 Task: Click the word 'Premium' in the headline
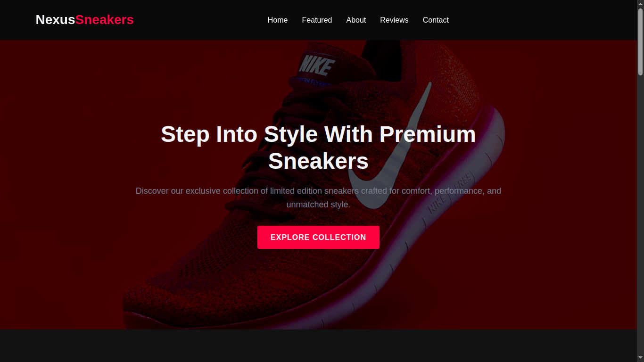pos(428,134)
